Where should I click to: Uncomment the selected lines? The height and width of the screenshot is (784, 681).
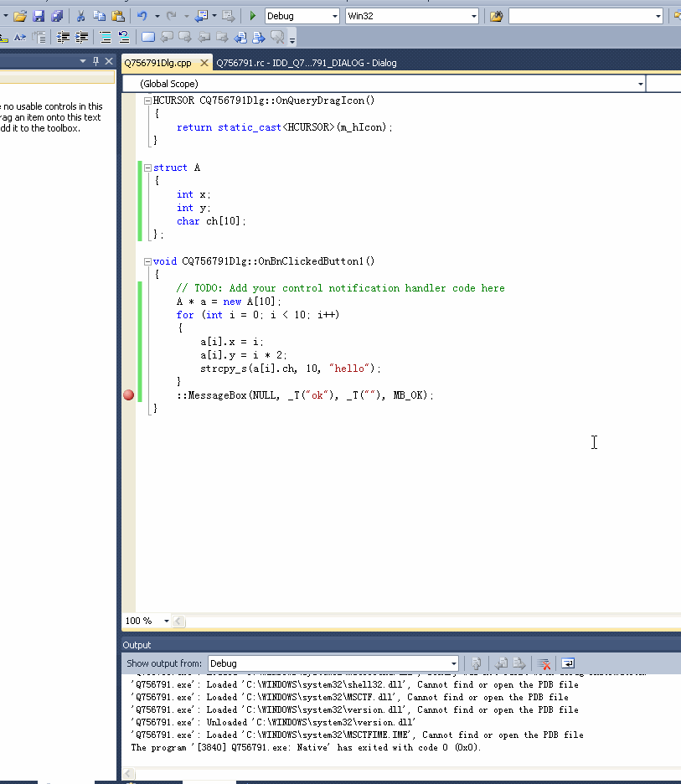coord(123,37)
